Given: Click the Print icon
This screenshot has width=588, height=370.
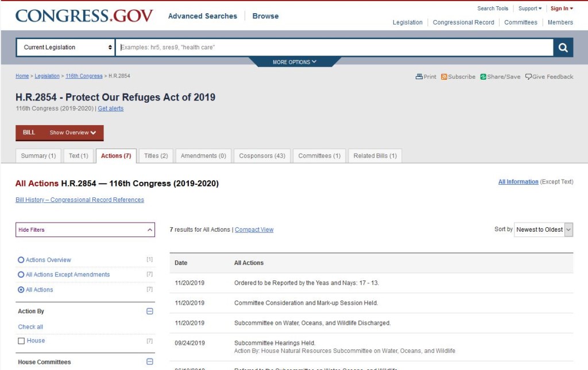Looking at the screenshot, I should 419,77.
